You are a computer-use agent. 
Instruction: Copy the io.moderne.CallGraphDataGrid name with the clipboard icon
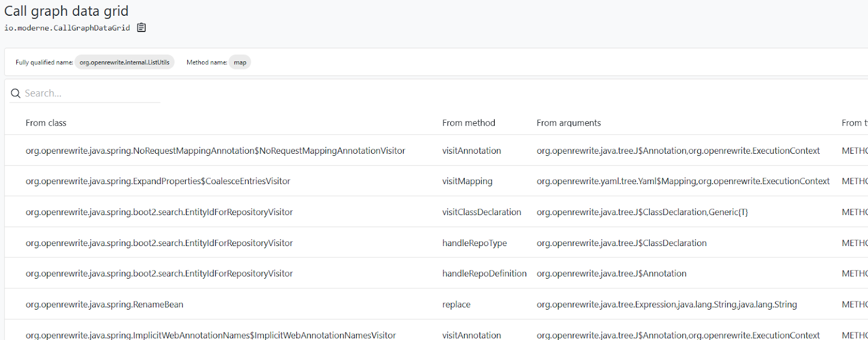coord(142,28)
